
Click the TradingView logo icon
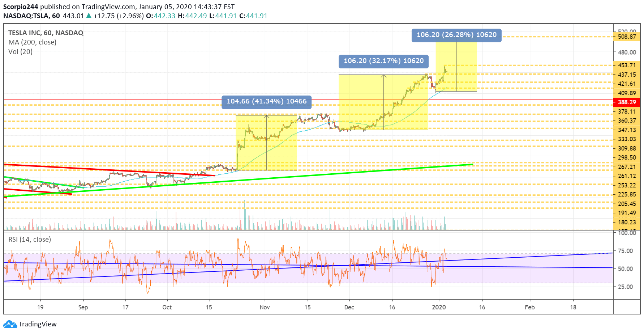pyautogui.click(x=10, y=324)
